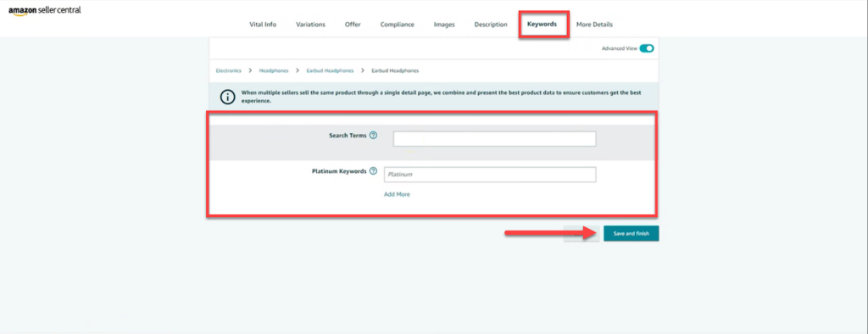Click the Advanced View label
The image size is (868, 334).
[620, 48]
